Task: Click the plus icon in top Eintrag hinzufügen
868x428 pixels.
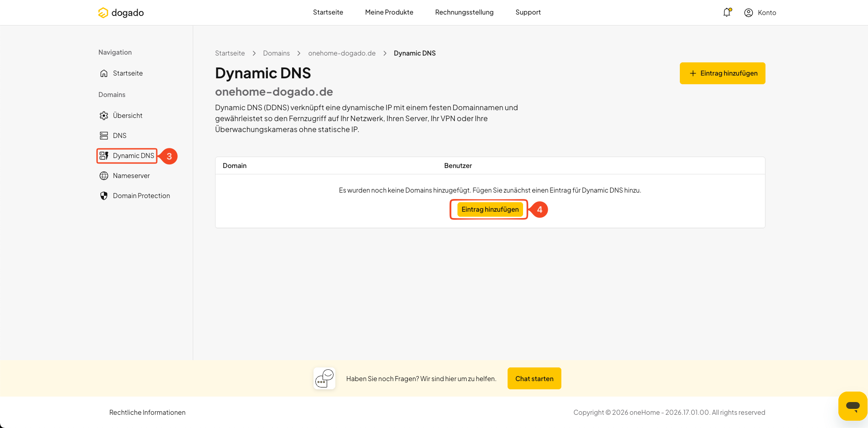Action: tap(693, 73)
